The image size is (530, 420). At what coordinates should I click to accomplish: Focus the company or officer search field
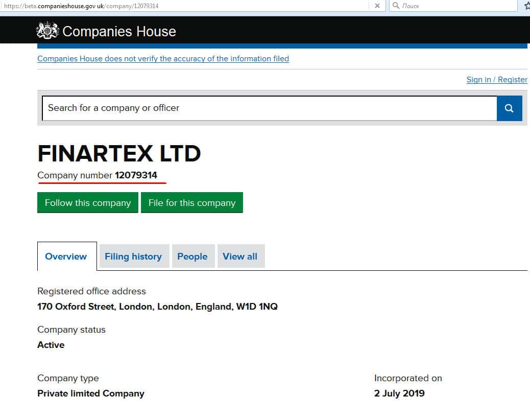tap(270, 108)
